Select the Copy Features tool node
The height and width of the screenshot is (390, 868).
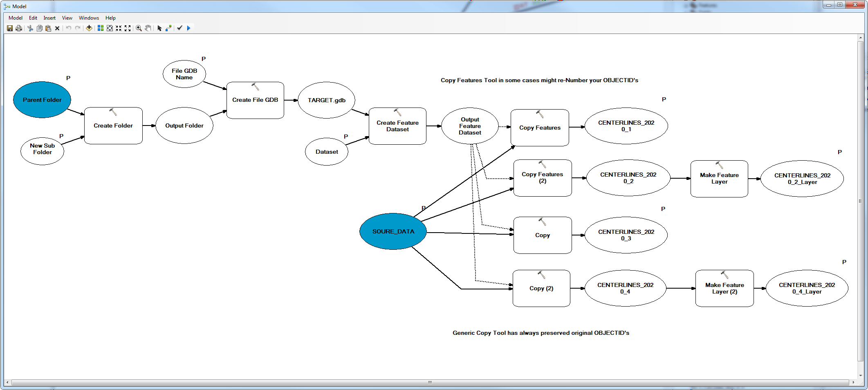[539, 127]
